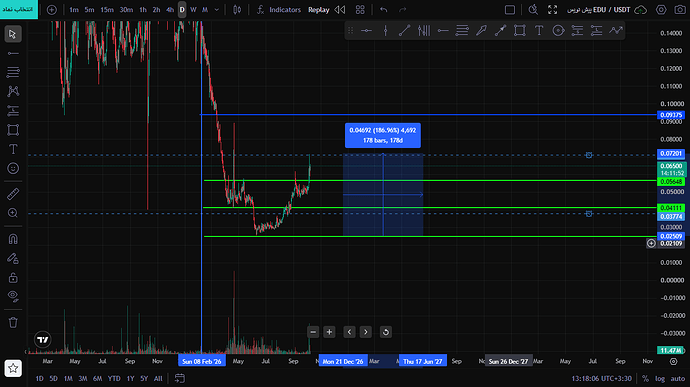Set date range to 5D
Screen dimensions: 690x387
pos(53,378)
